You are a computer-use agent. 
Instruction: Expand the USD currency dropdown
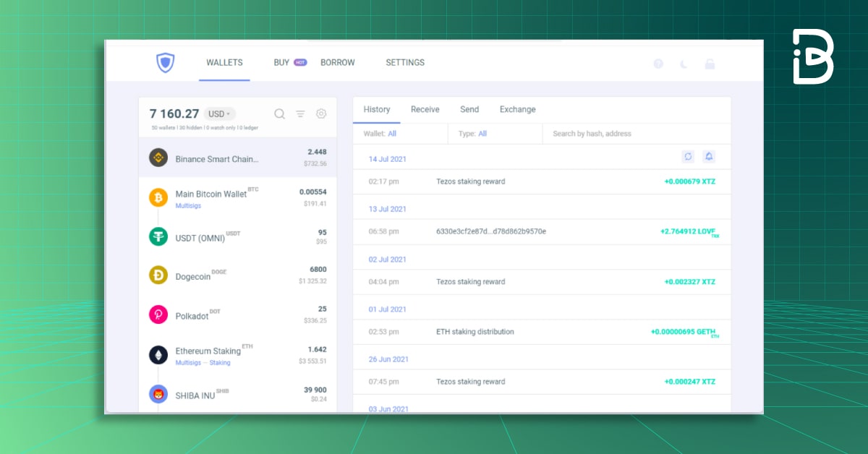(x=219, y=113)
